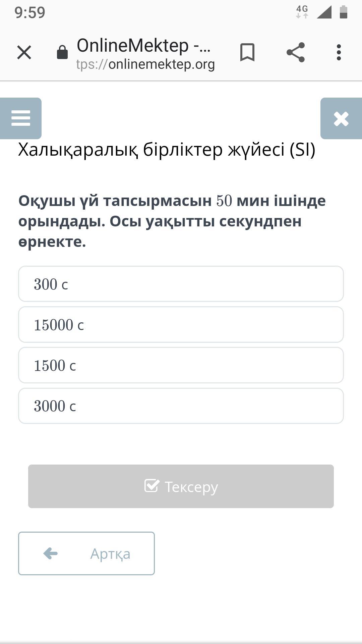
Task: Tap the share icon
Action: pos(296,52)
